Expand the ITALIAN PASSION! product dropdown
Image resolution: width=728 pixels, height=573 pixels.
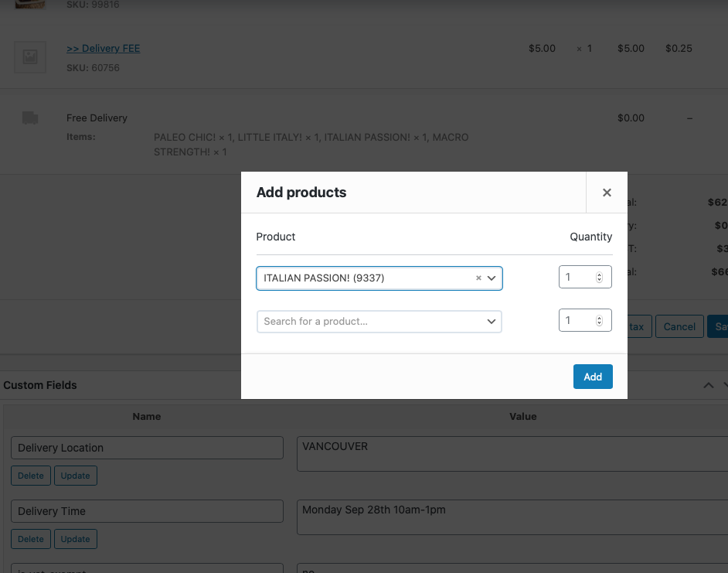pos(492,278)
